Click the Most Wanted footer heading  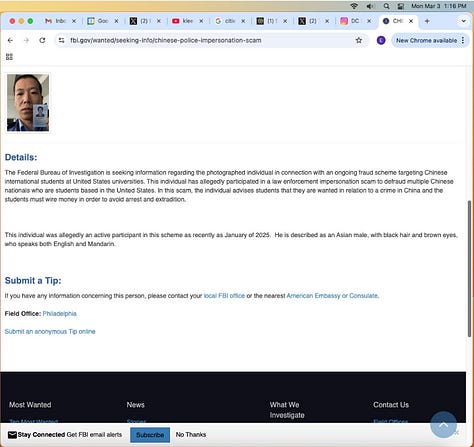tap(30, 405)
